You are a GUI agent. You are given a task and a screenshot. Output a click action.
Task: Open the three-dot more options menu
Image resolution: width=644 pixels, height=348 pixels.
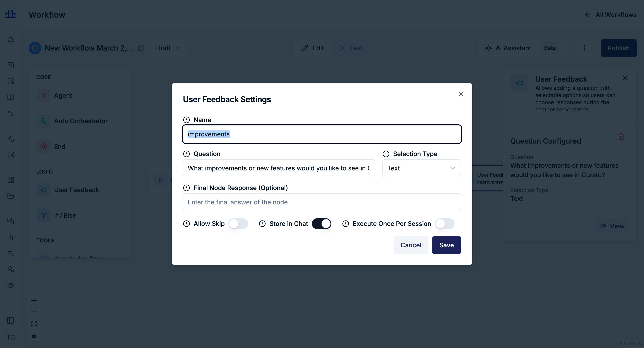point(584,48)
